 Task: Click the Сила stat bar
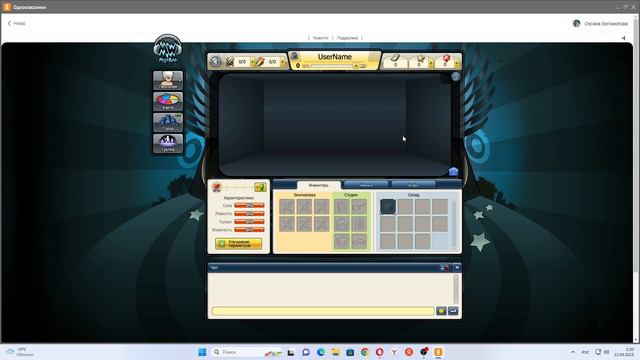point(249,205)
